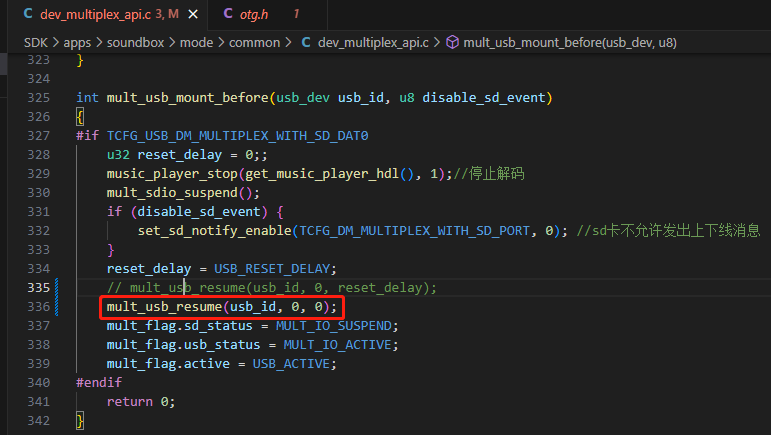This screenshot has height=435, width=771.
Task: Close the dev_multiplex_api.c tab
Action: click(193, 15)
